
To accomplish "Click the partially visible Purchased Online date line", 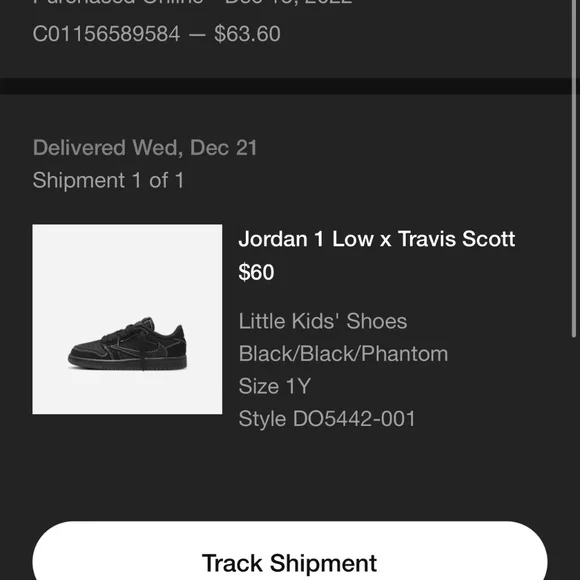I will [x=192, y=2].
